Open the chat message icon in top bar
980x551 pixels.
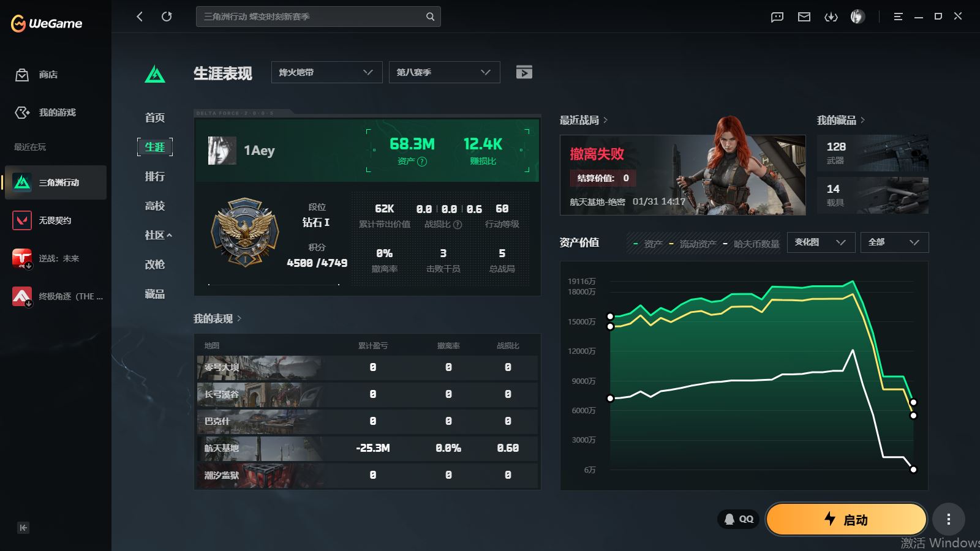point(777,17)
